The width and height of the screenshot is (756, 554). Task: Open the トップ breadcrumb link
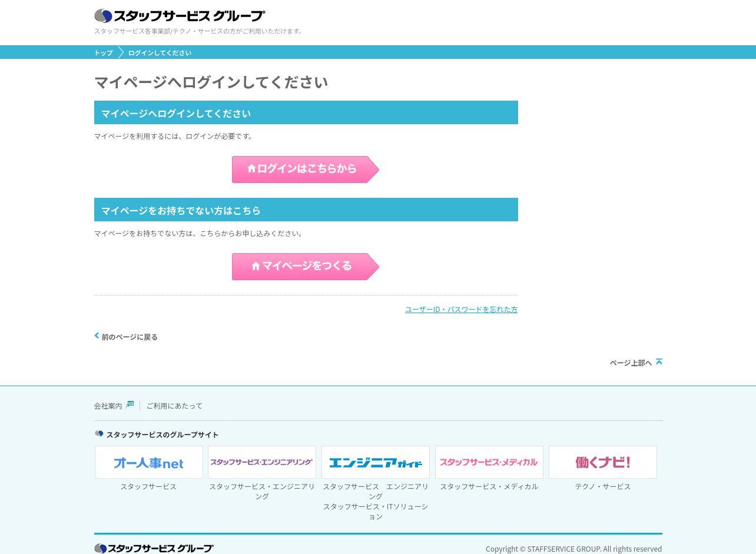(104, 52)
